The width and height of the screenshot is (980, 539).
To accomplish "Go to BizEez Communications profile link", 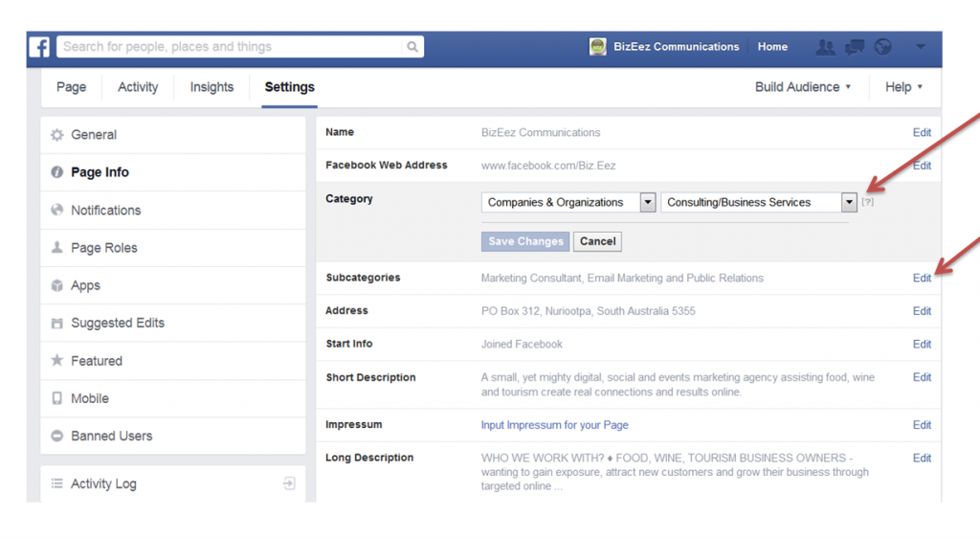I will pyautogui.click(x=676, y=47).
